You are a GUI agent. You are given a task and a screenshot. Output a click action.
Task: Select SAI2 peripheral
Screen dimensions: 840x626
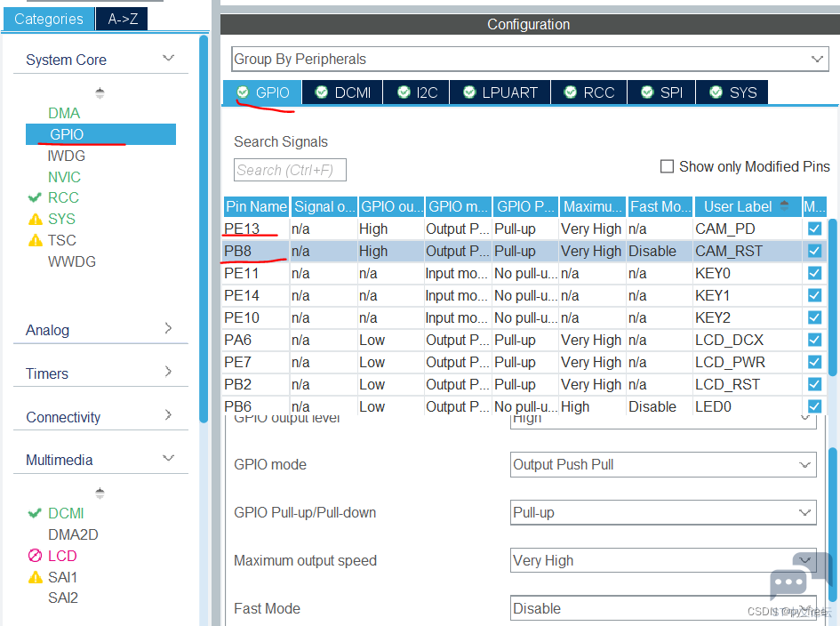point(63,598)
